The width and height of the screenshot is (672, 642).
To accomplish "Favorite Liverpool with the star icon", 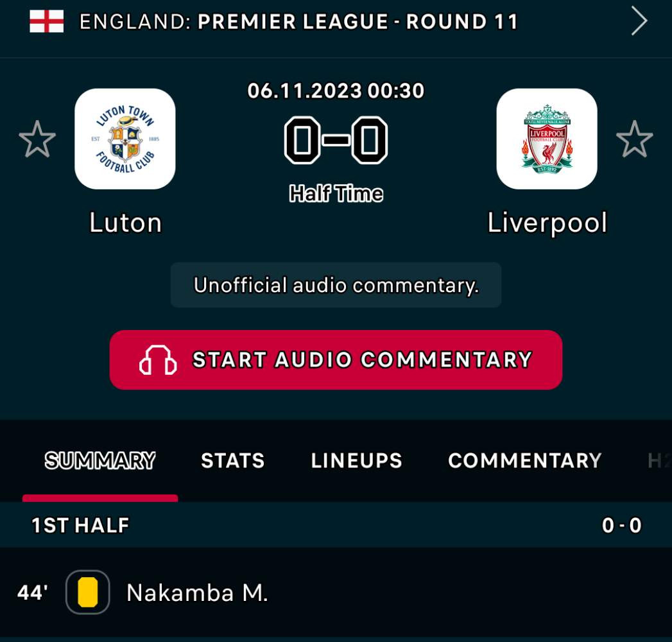I will click(634, 139).
